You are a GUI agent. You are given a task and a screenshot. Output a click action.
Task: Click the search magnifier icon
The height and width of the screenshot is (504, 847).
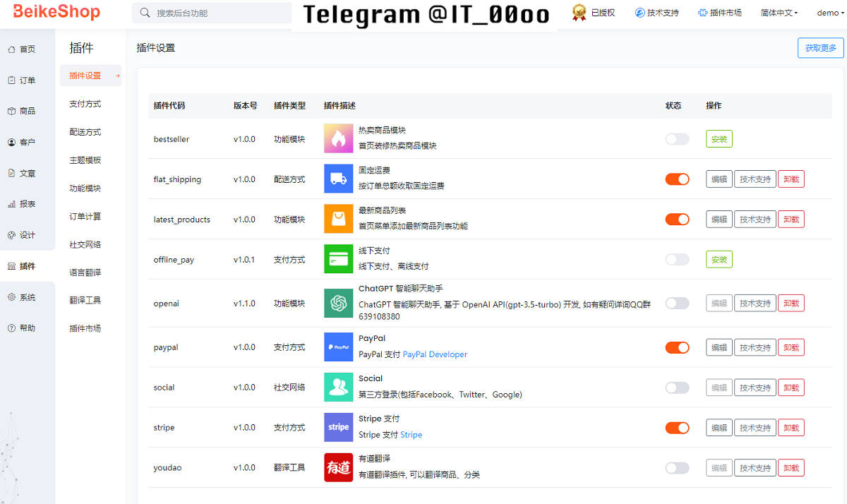(x=145, y=13)
